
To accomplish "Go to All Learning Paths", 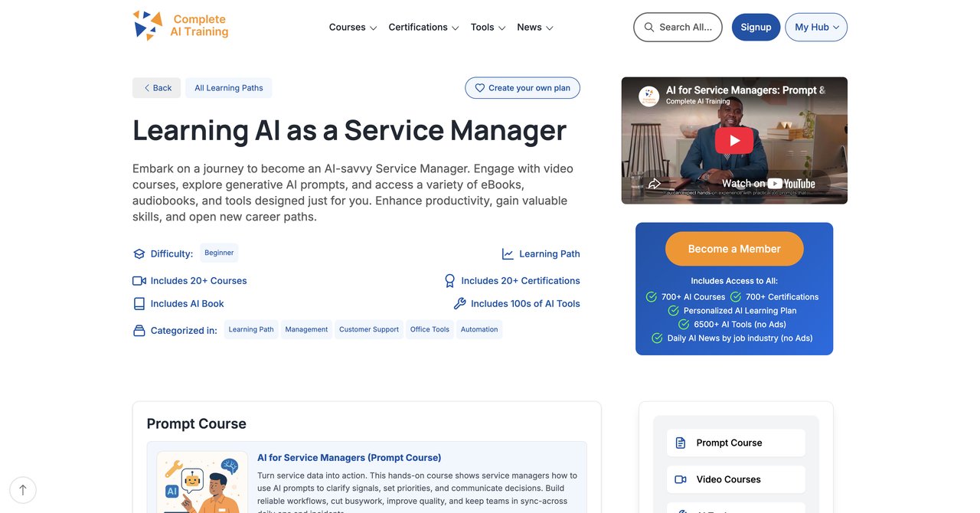I will click(x=228, y=88).
